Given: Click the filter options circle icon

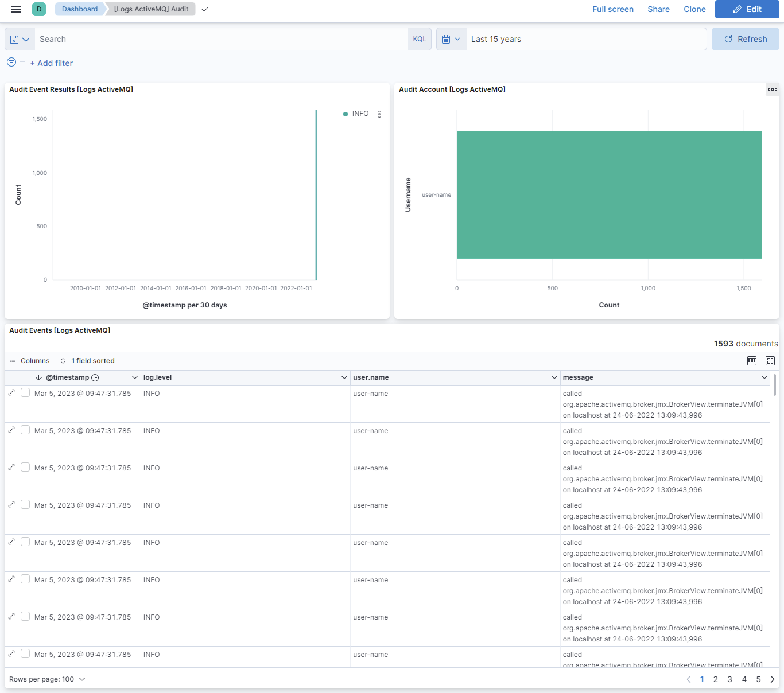Looking at the screenshot, I should tap(11, 63).
